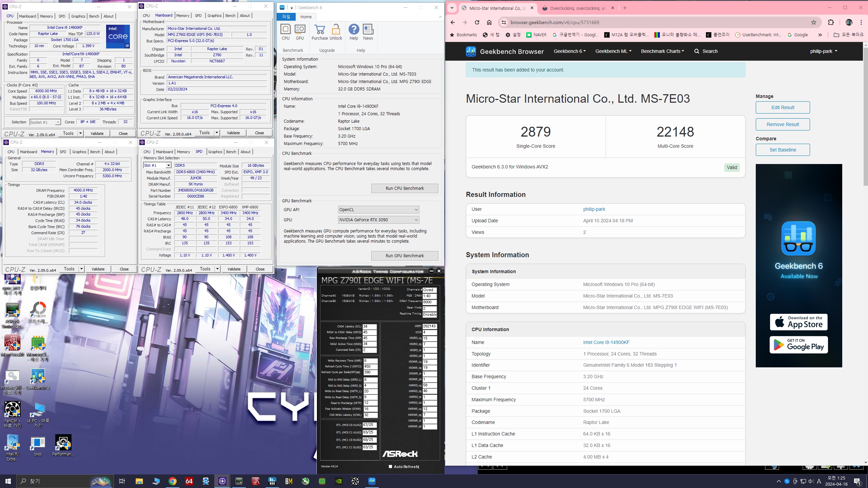
Task: Open the volume icon in system tray
Action: (811, 481)
